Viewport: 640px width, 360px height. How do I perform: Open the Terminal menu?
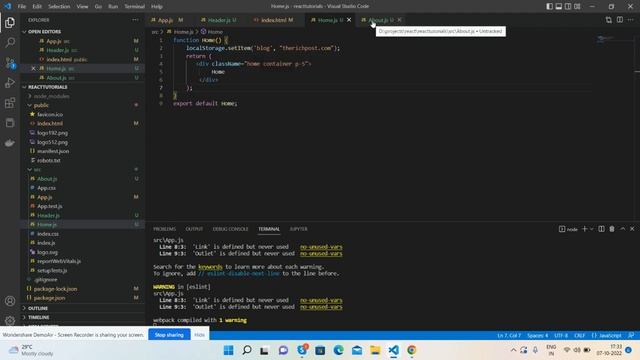pyautogui.click(x=134, y=7)
